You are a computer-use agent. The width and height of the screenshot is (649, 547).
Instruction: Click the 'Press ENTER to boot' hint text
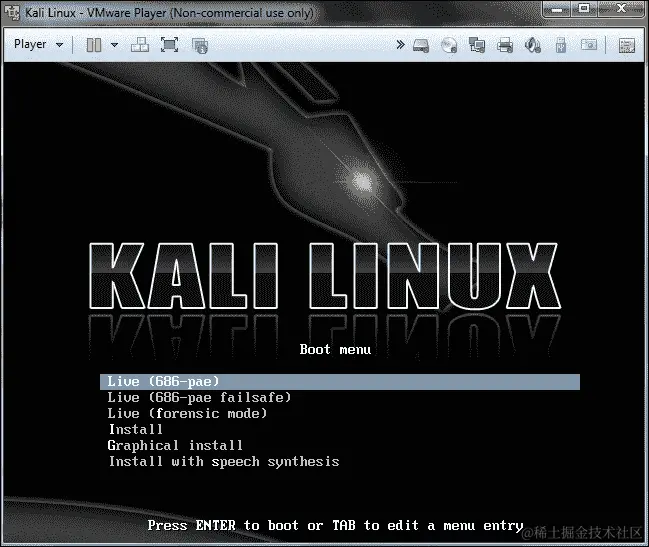coord(335,525)
